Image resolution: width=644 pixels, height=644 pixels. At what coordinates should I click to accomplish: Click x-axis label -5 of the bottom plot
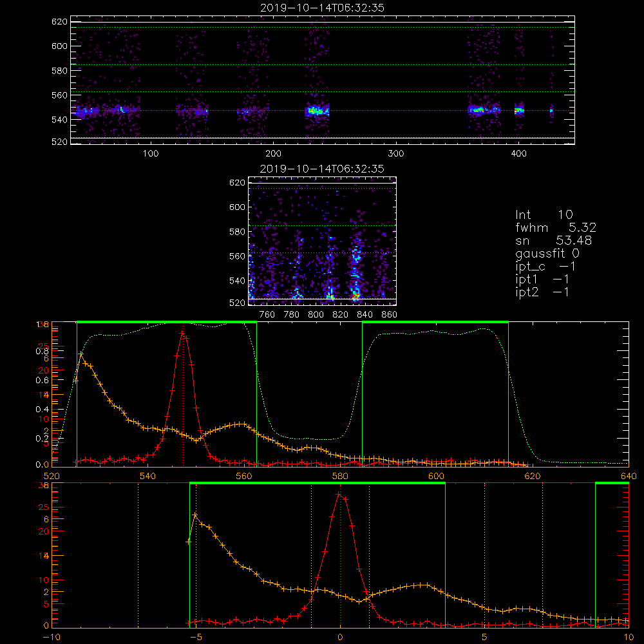[x=196, y=638]
